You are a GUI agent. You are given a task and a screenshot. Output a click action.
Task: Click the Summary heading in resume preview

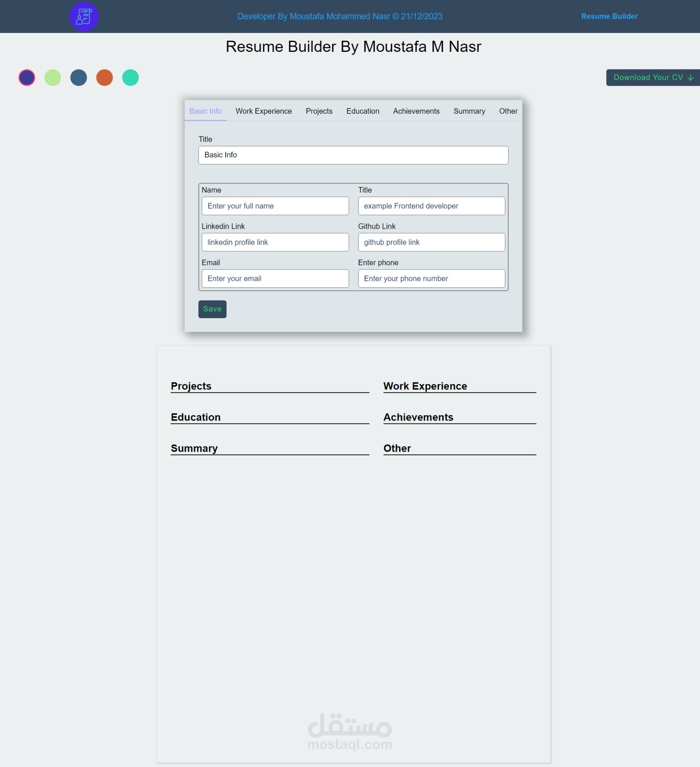click(x=194, y=448)
